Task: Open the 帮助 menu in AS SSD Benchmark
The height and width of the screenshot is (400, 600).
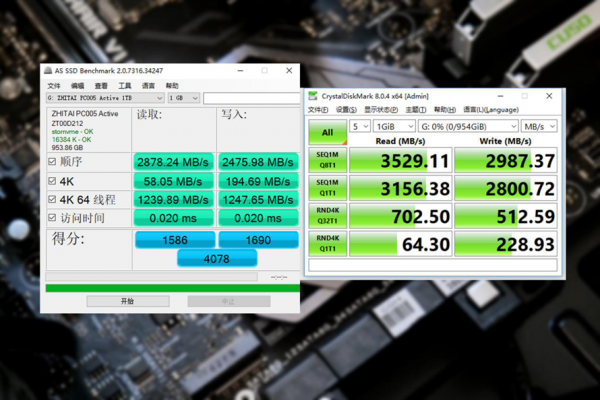Action: pos(172,86)
